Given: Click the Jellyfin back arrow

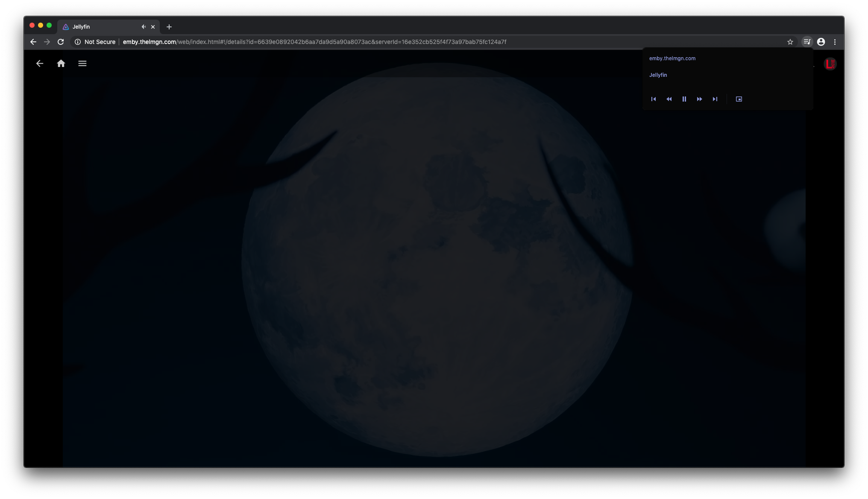Looking at the screenshot, I should coord(40,63).
